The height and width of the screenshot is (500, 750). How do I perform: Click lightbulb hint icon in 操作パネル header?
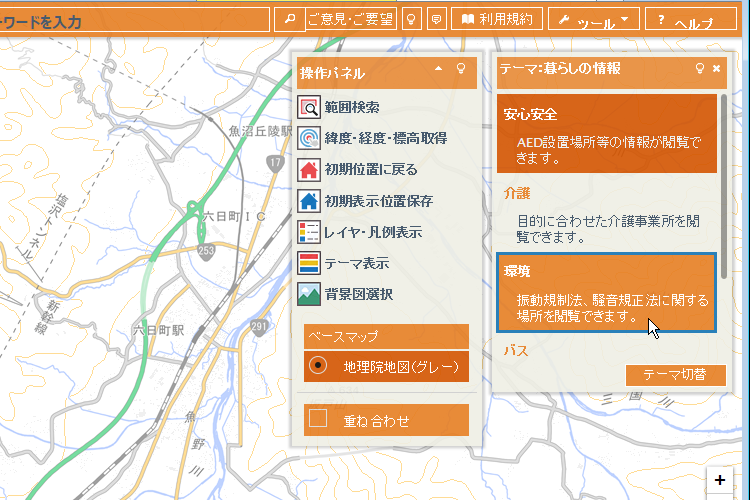(461, 68)
